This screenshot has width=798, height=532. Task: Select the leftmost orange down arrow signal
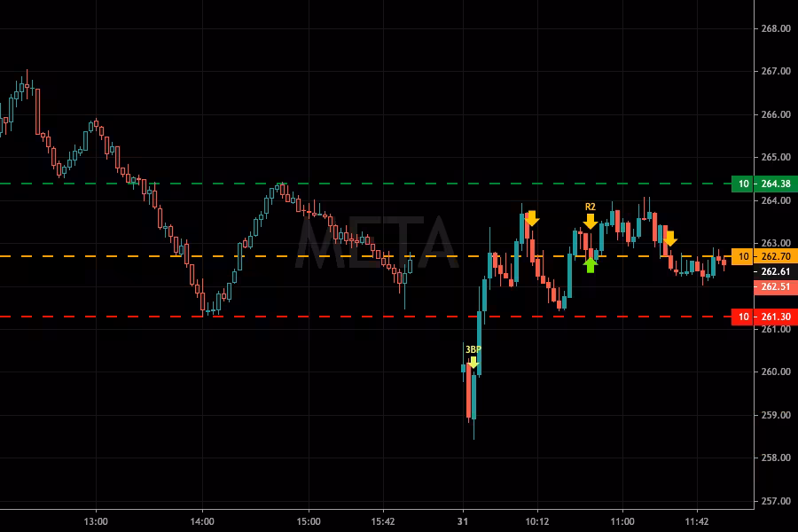(532, 218)
